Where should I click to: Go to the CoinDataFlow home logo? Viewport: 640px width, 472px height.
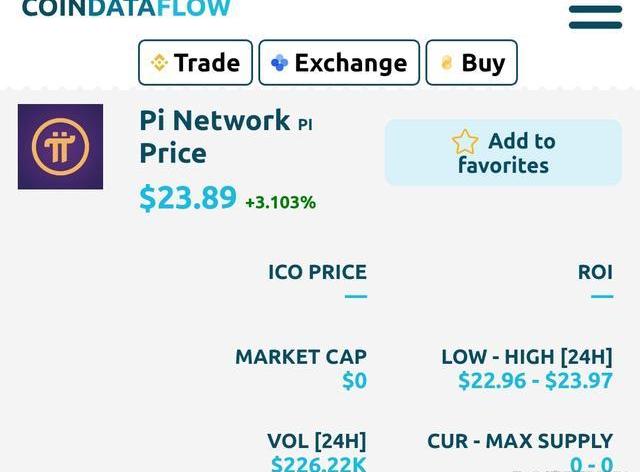[x=126, y=9]
